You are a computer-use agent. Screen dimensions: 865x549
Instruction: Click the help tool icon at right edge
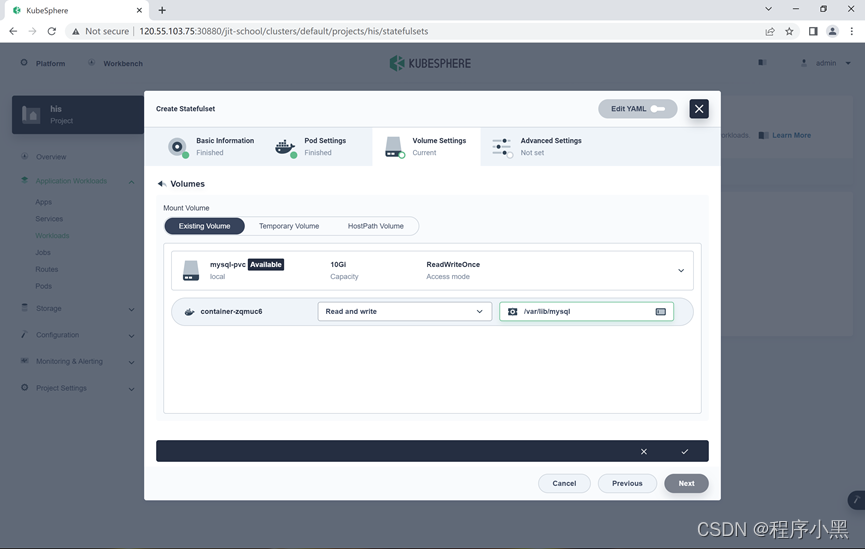[x=856, y=500]
